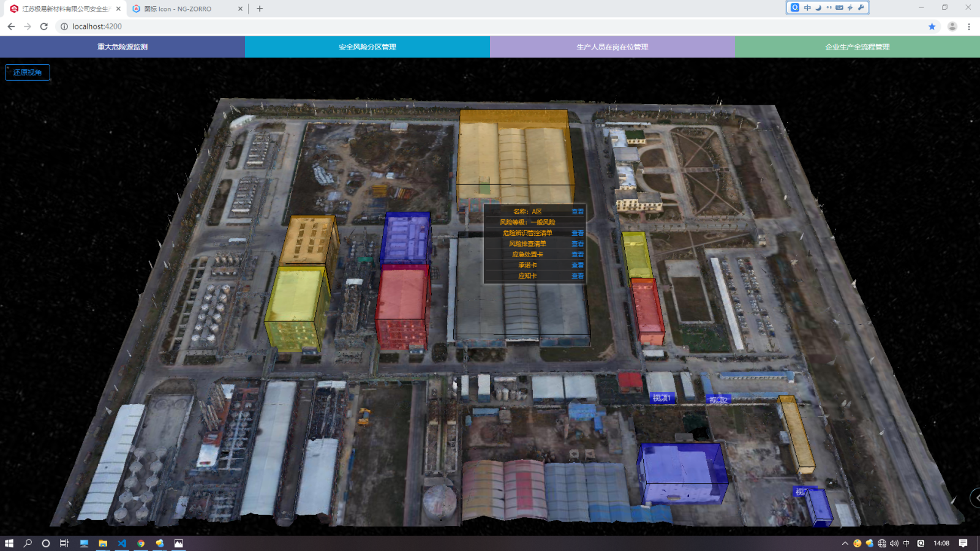Click 查看 next to 危险辨识管控清单
The height and width of the screenshot is (551, 980).
(578, 233)
